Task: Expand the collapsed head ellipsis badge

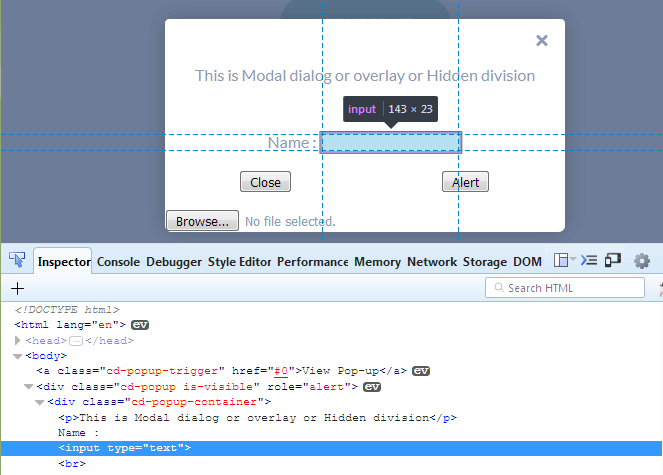Action: tap(76, 341)
